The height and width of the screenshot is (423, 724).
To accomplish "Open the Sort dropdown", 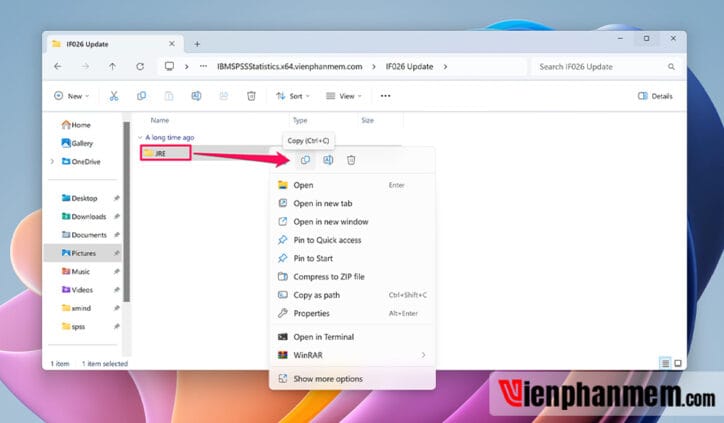I will pyautogui.click(x=293, y=96).
